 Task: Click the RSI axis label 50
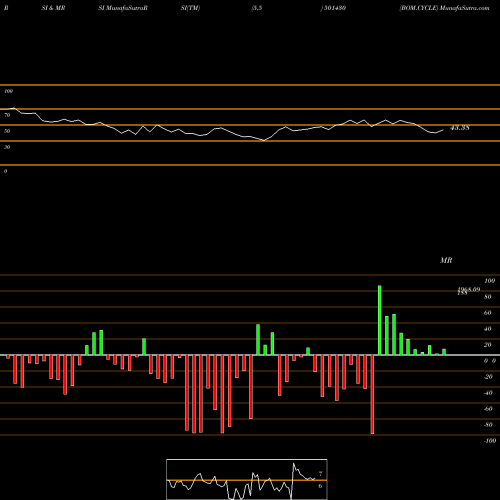point(7,131)
